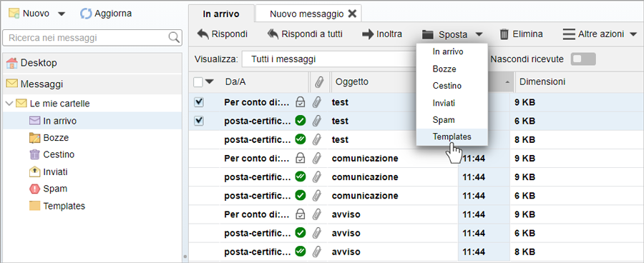Tick the select-all messages checkbox
Image resolution: width=644 pixels, height=263 pixels.
pos(198,82)
